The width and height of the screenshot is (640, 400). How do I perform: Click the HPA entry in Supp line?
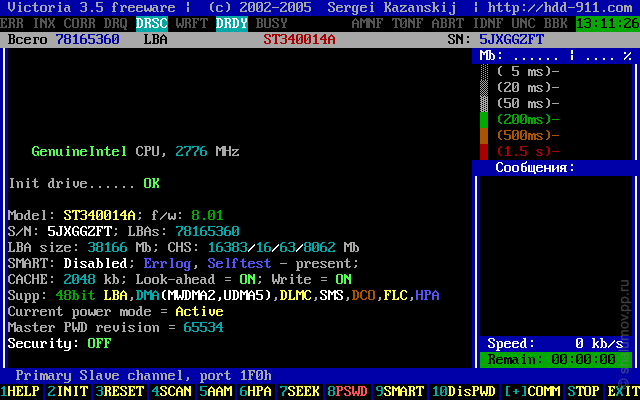427,296
